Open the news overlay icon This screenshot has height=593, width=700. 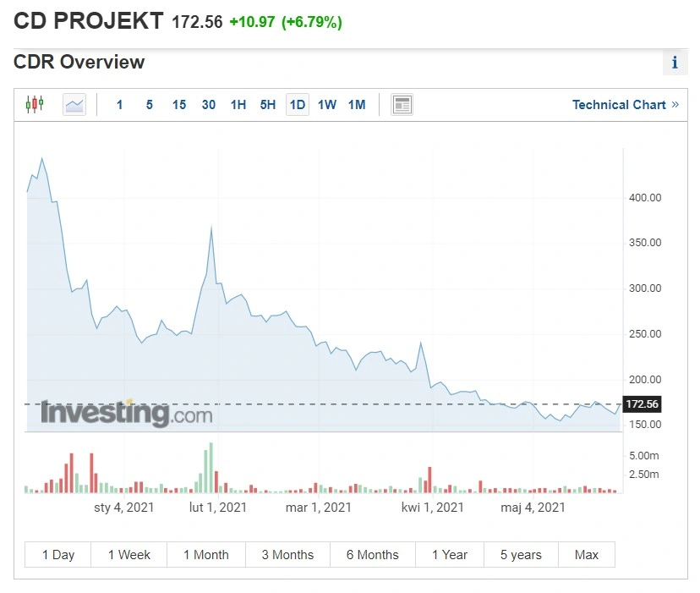402,105
